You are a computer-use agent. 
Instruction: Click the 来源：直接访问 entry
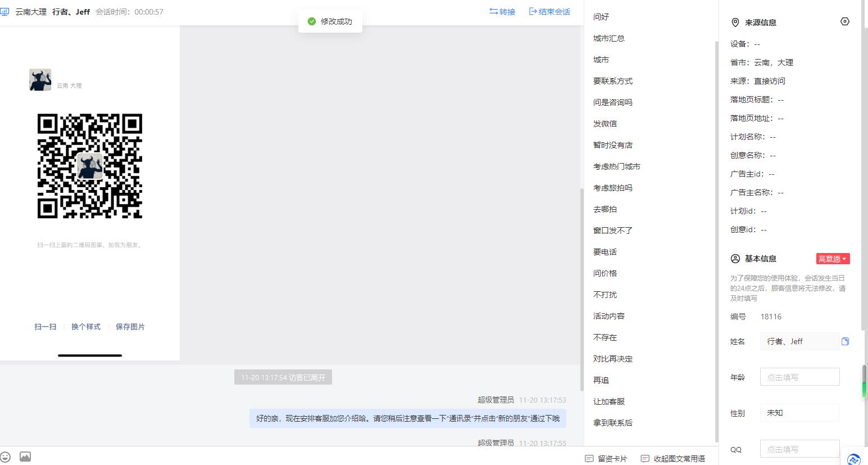[x=758, y=81]
